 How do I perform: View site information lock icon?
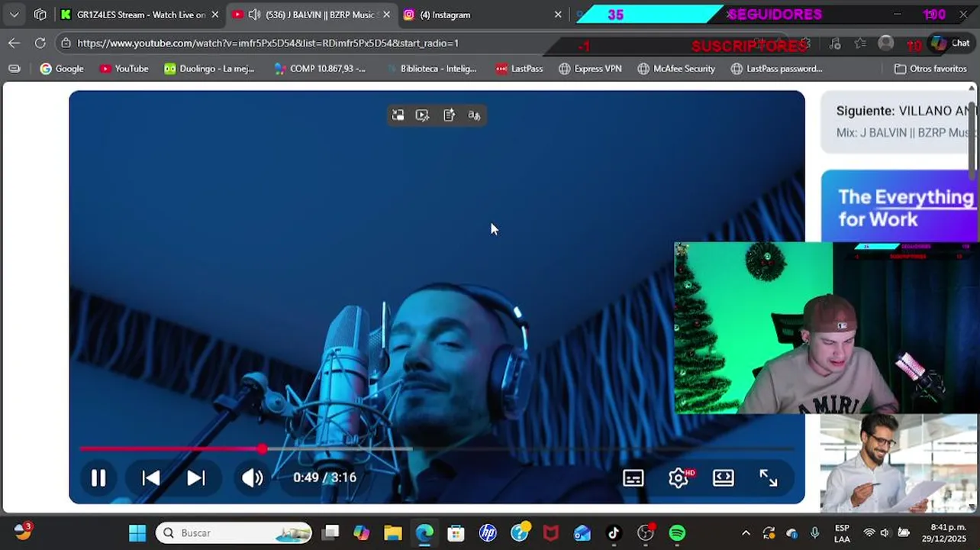66,44
